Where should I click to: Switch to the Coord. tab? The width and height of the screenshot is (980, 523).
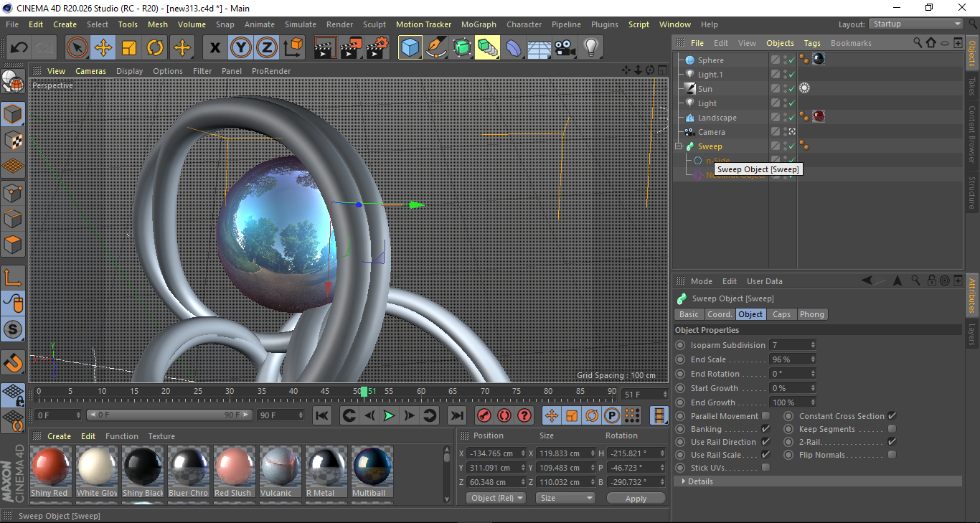[x=720, y=314]
